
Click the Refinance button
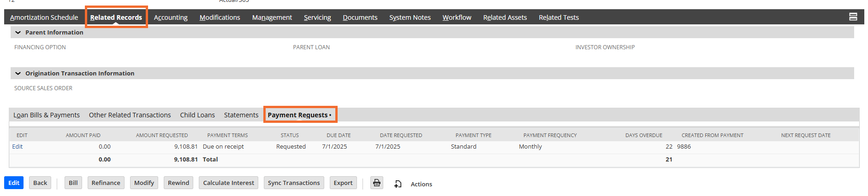(106, 183)
